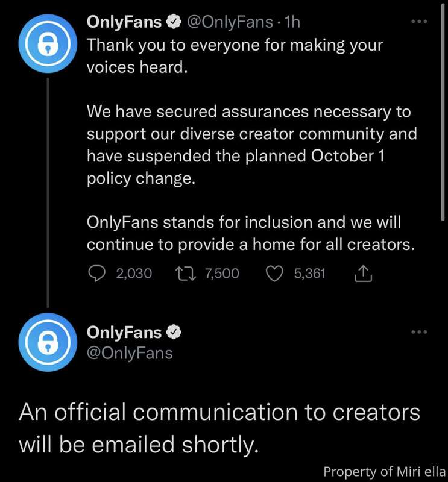The height and width of the screenshot is (482, 448).
Task: Open three-dot menu on second tweet
Action: point(419,332)
